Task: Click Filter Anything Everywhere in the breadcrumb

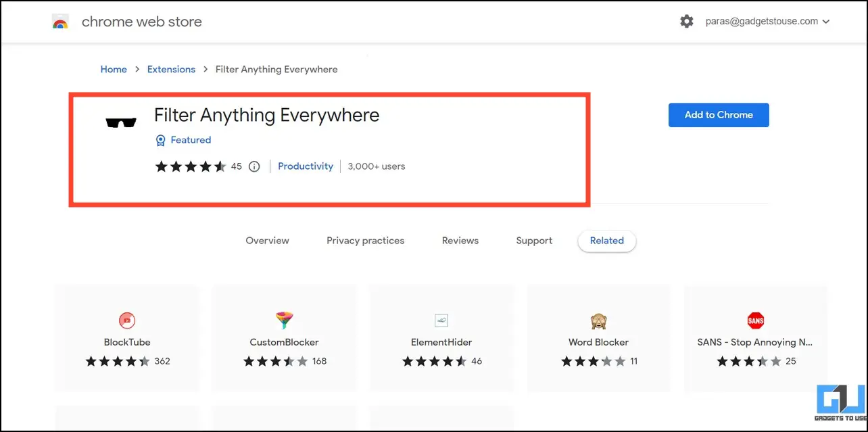Action: [x=276, y=69]
